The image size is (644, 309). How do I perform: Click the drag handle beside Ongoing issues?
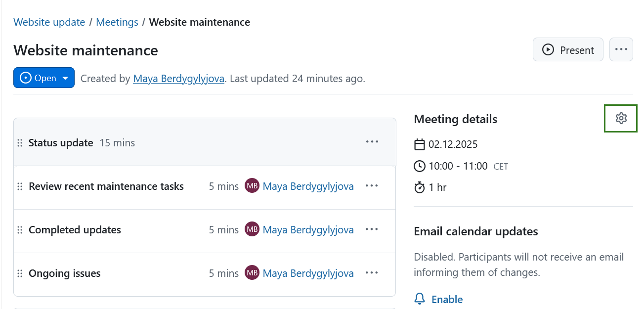[20, 273]
